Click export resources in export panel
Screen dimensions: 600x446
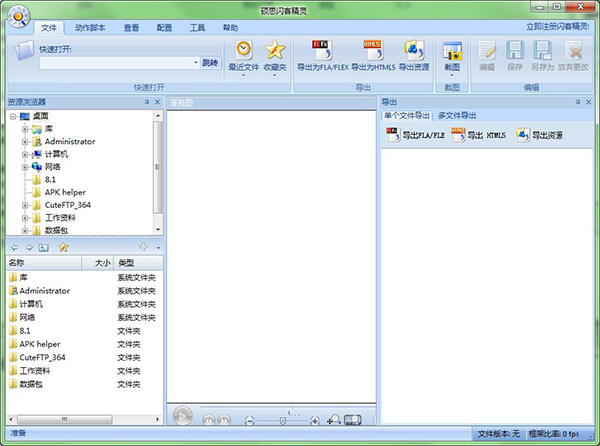pyautogui.click(x=539, y=135)
